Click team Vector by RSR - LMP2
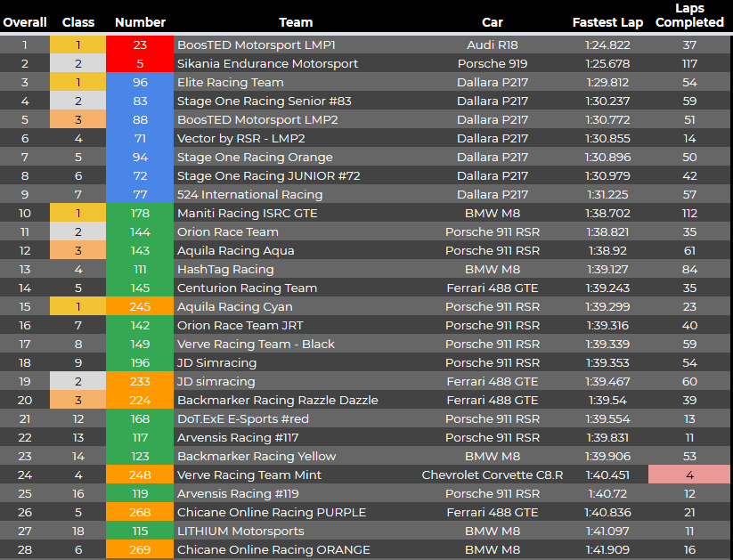The height and width of the screenshot is (560, 733). tap(240, 138)
